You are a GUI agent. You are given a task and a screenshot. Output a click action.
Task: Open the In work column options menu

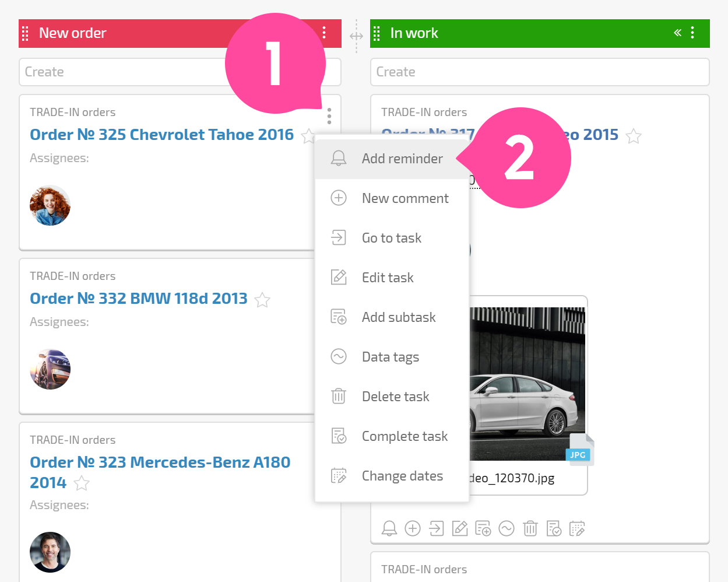pos(692,33)
